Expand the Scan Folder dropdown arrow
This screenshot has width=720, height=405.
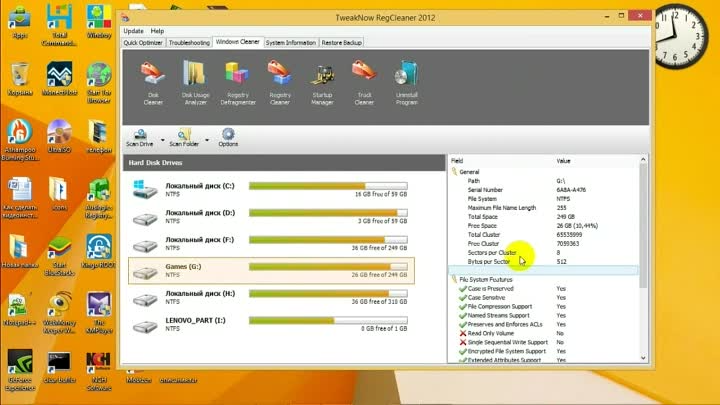point(207,140)
